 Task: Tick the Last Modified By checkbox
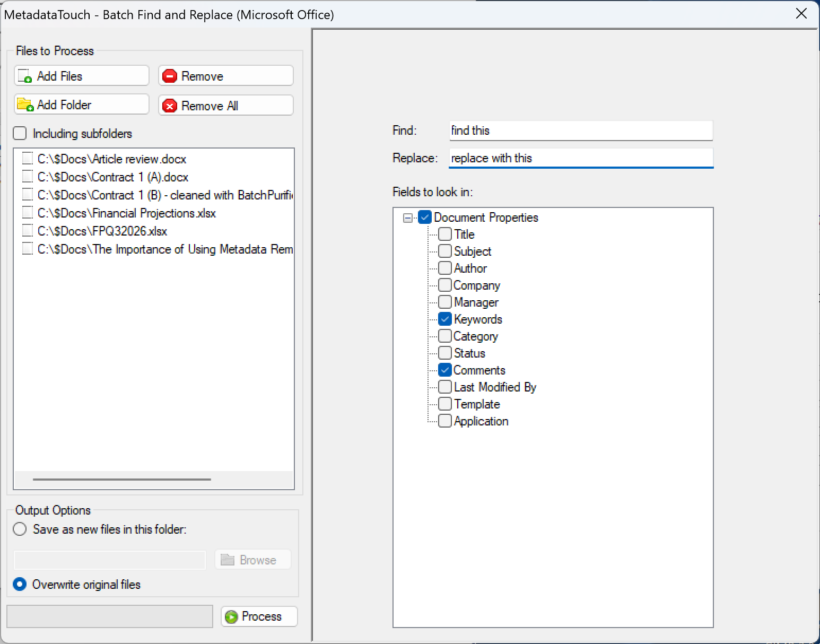445,387
